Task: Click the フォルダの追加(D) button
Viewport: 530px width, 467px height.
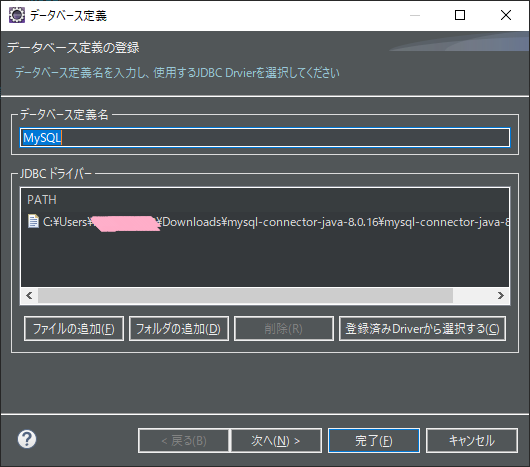Action: [x=178, y=328]
